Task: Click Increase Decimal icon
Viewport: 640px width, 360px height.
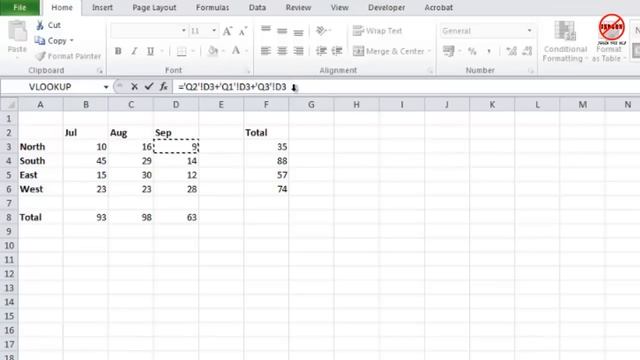Action: point(511,51)
